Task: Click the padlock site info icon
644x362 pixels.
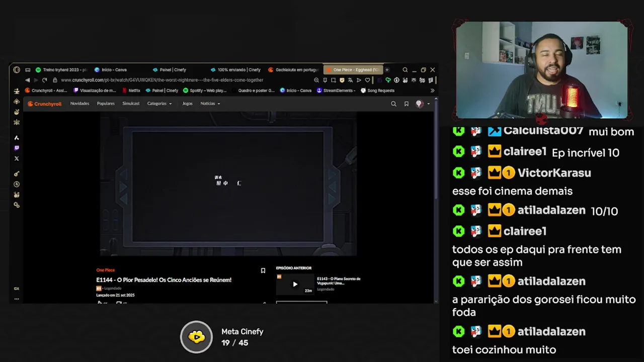Action: 55,80
